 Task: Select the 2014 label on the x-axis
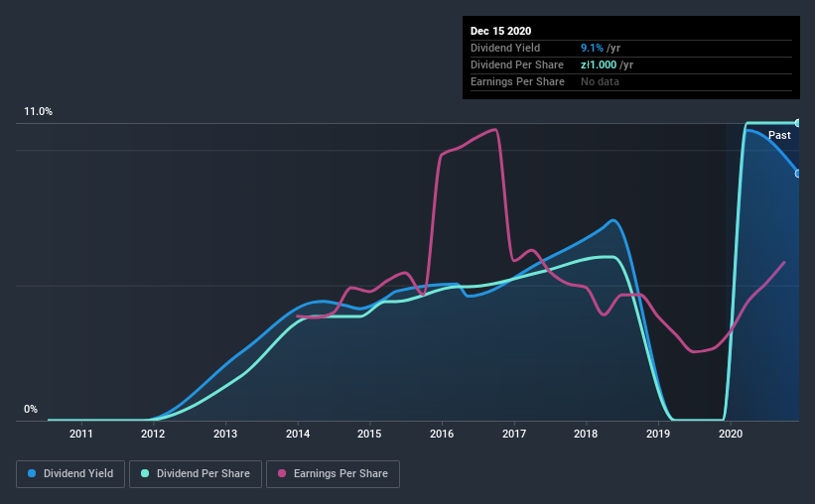(298, 434)
